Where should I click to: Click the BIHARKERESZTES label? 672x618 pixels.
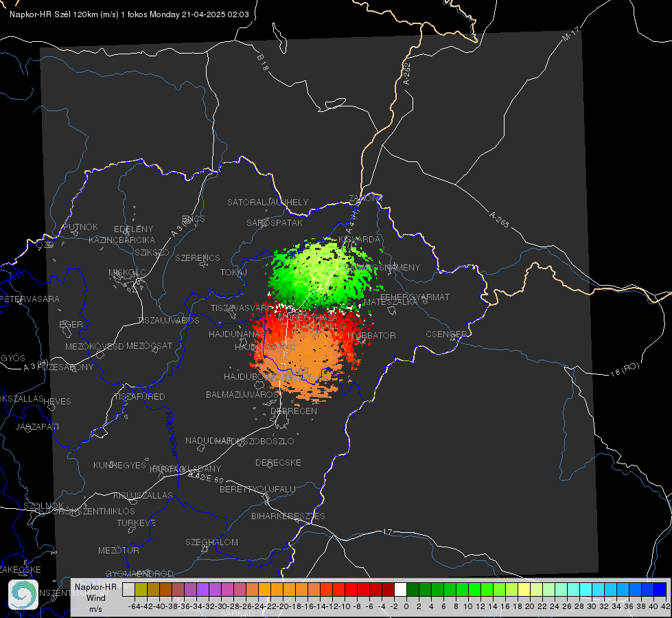pos(288,516)
